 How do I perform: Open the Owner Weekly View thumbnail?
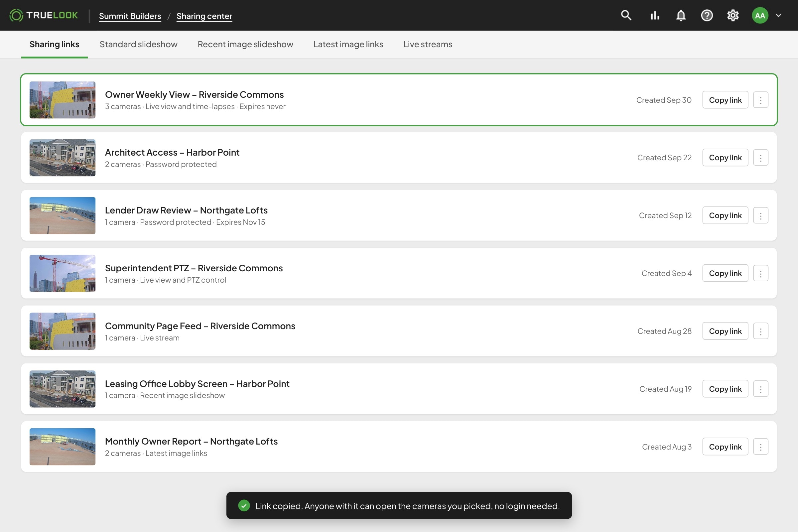(63, 100)
